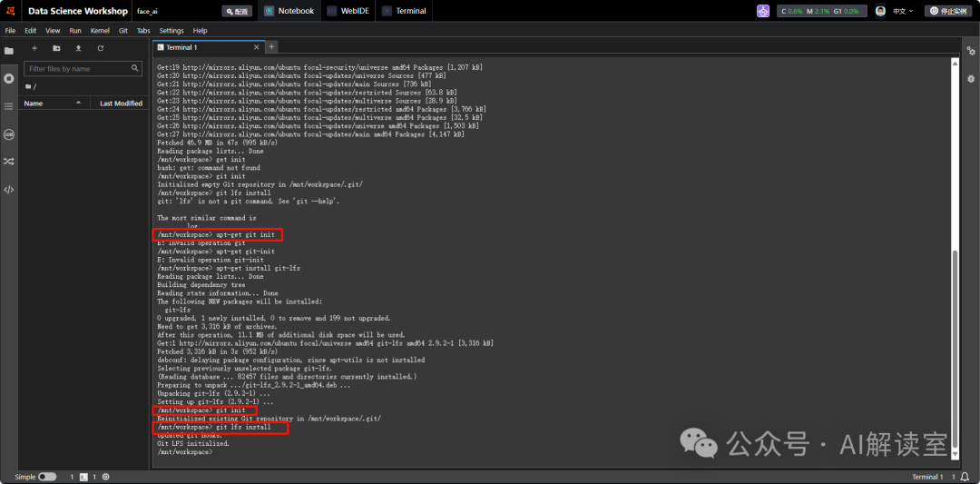Click the new launcher plus icon

pyautogui.click(x=34, y=48)
